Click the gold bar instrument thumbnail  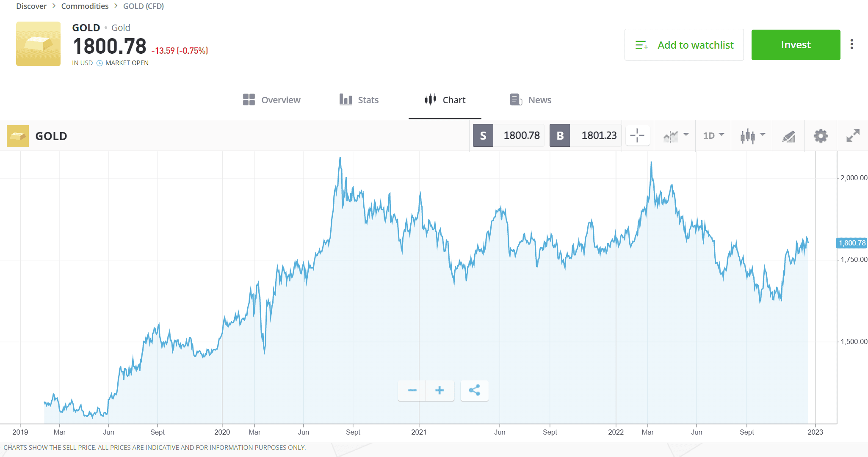click(38, 44)
